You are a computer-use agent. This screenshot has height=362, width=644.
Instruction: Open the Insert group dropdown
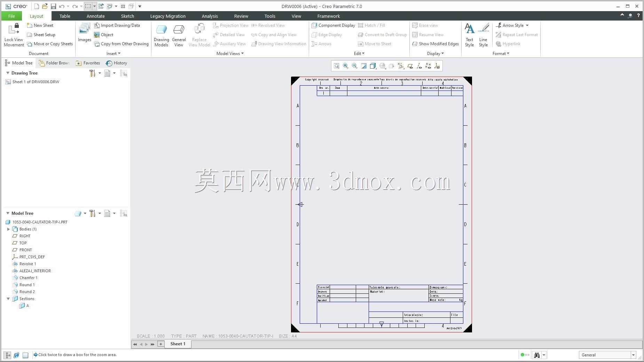point(113,54)
